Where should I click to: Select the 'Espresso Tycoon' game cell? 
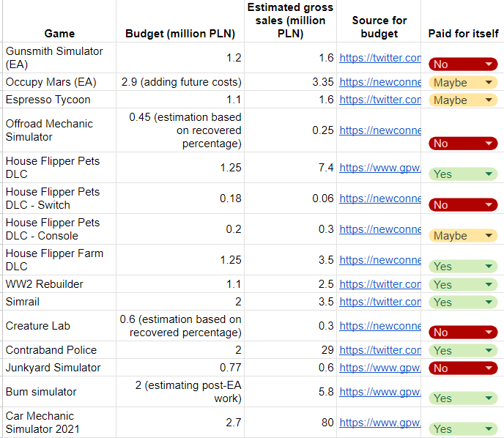[x=59, y=100]
